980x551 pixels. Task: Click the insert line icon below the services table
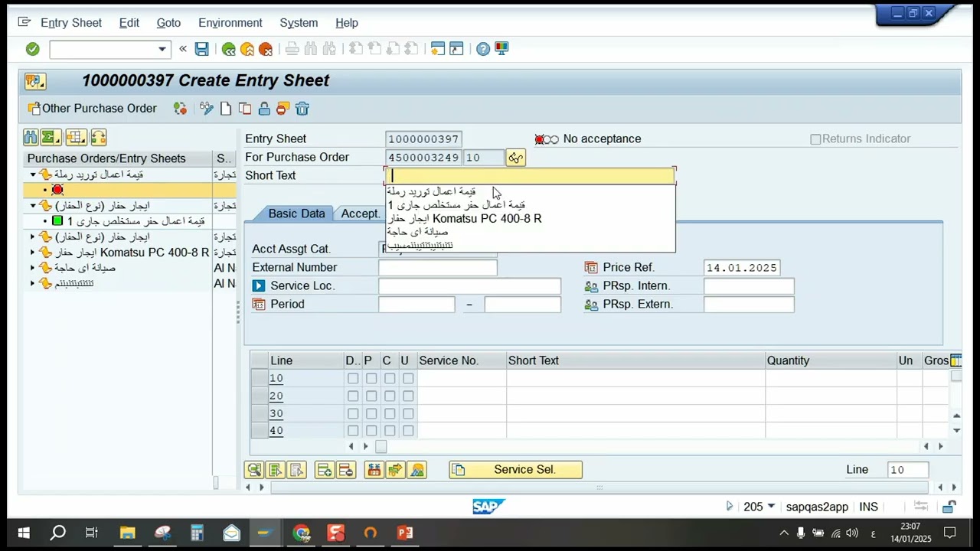point(325,470)
